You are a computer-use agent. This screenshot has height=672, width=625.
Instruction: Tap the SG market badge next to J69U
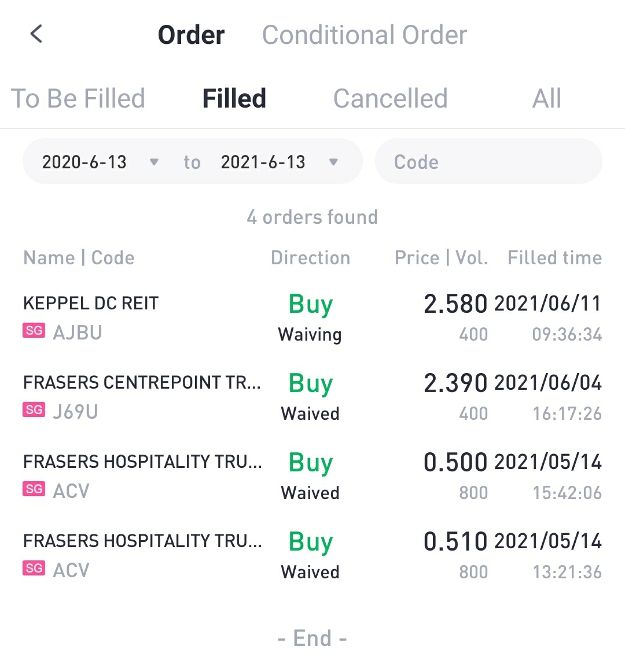(x=34, y=410)
